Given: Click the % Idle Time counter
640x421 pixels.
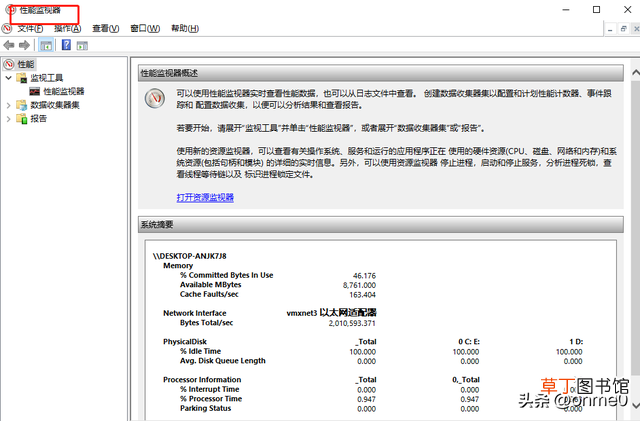Looking at the screenshot, I should coord(200,351).
